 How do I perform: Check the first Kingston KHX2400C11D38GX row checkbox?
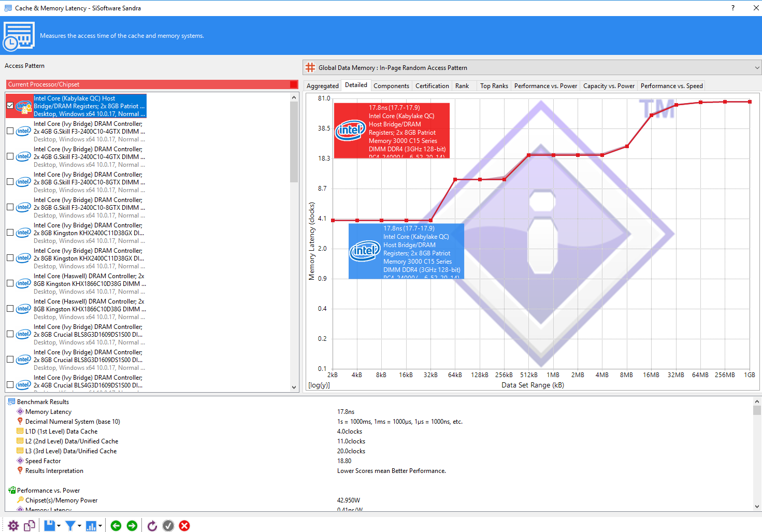click(10, 233)
